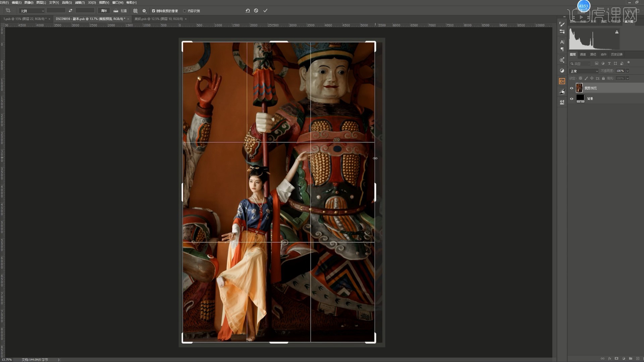
Task: Commit the crop with the checkmark icon
Action: click(265, 11)
